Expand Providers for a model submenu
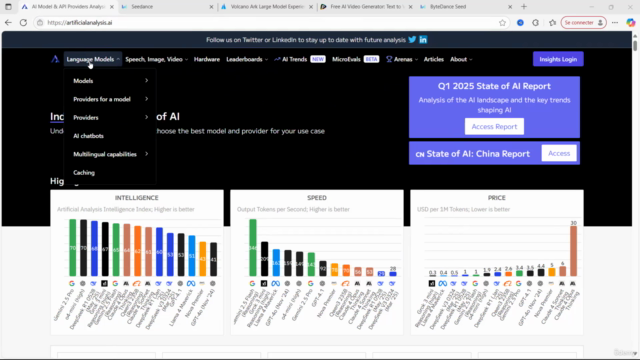 coord(110,99)
